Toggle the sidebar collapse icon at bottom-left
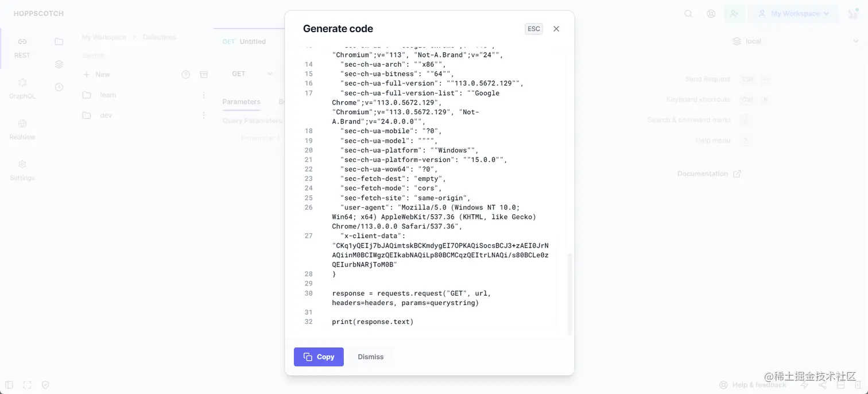Viewport: 868px width, 394px height. click(x=9, y=385)
